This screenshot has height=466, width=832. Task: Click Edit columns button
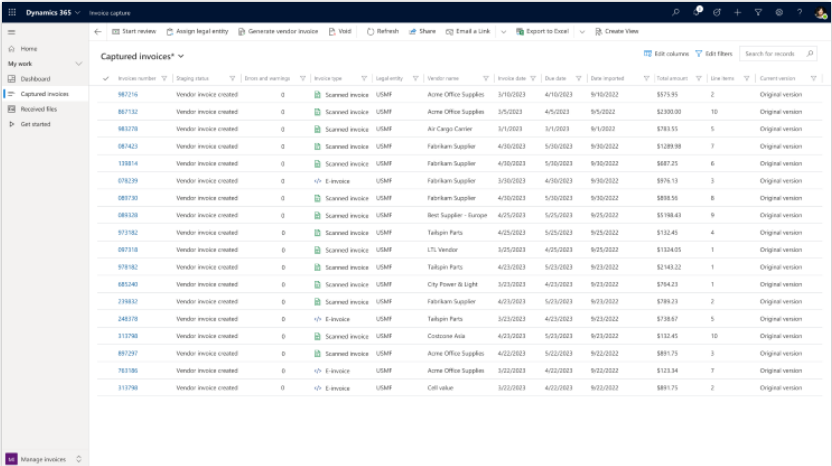(666, 54)
